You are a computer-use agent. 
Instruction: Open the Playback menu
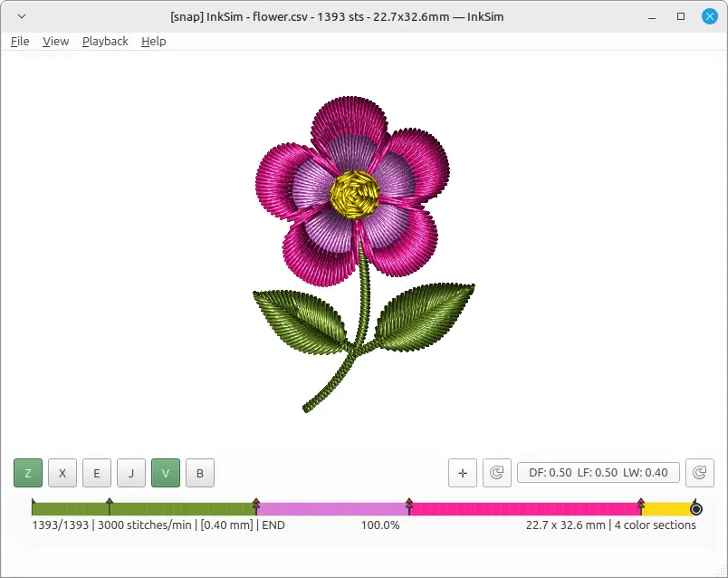105,42
